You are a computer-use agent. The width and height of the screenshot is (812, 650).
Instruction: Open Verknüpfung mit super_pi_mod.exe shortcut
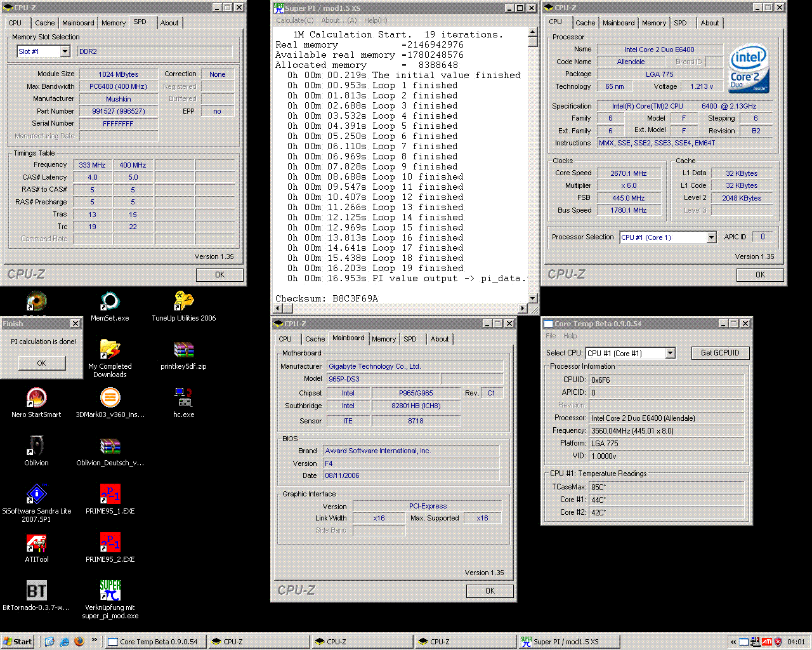coord(110,600)
